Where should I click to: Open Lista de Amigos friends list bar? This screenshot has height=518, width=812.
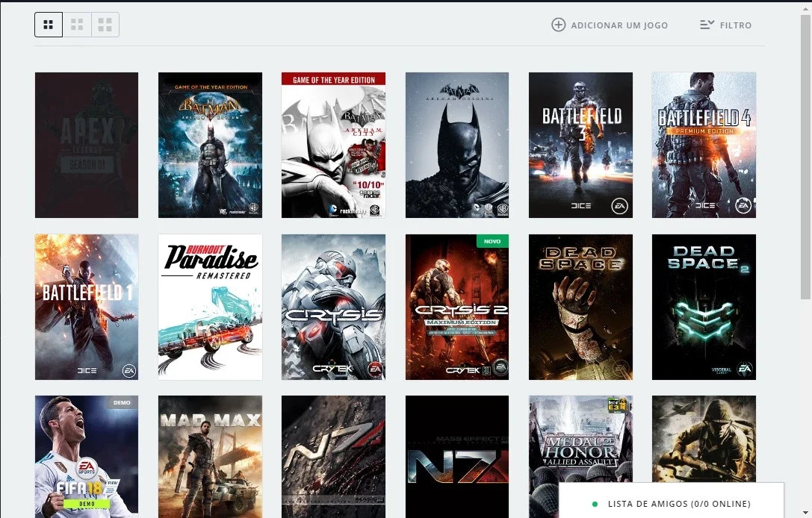[x=671, y=501]
